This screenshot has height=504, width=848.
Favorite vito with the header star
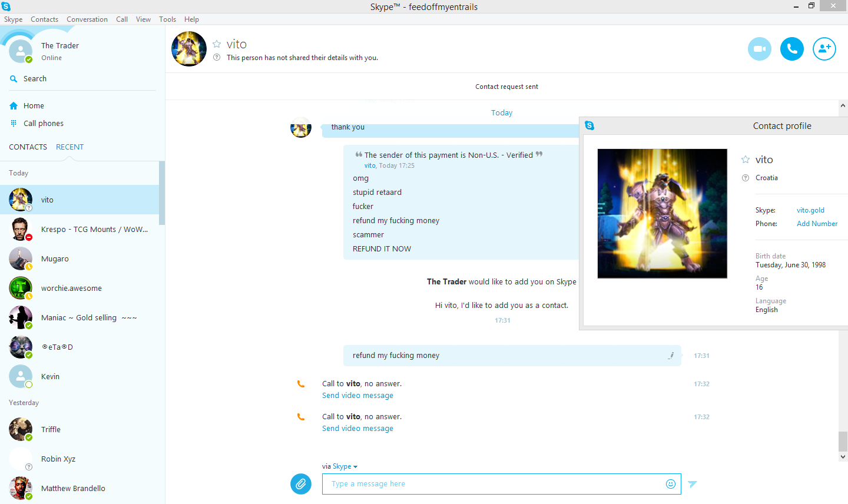tap(217, 44)
